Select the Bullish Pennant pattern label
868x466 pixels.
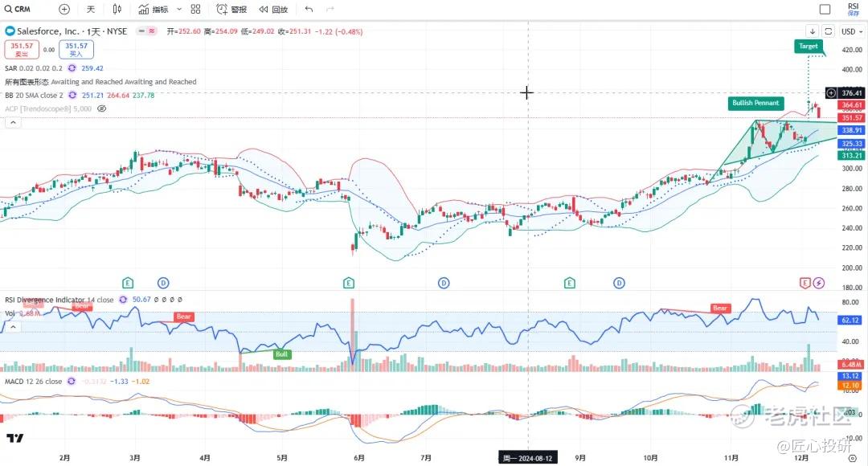(755, 103)
